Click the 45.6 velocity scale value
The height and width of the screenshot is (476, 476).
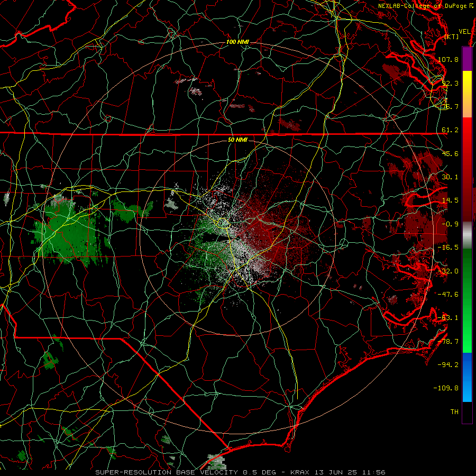[450, 153]
